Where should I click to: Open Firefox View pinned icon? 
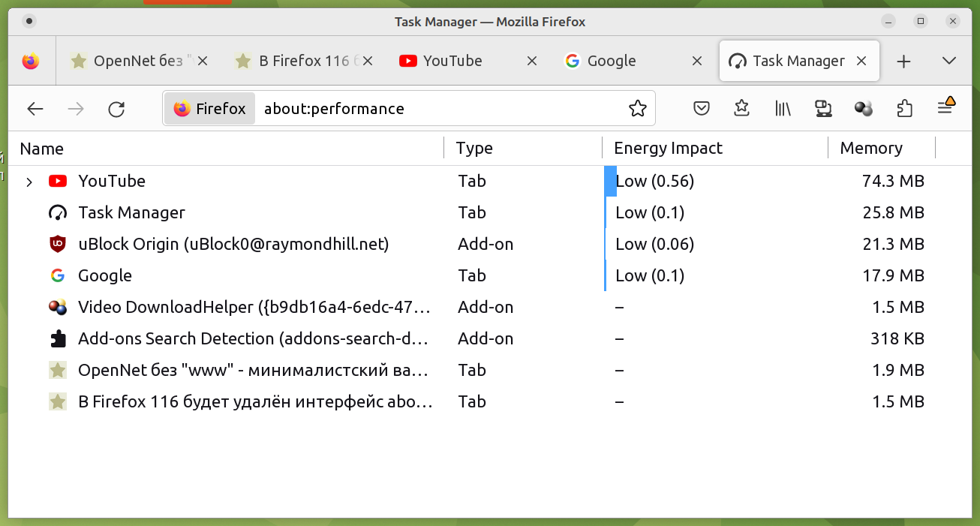pos(31,62)
